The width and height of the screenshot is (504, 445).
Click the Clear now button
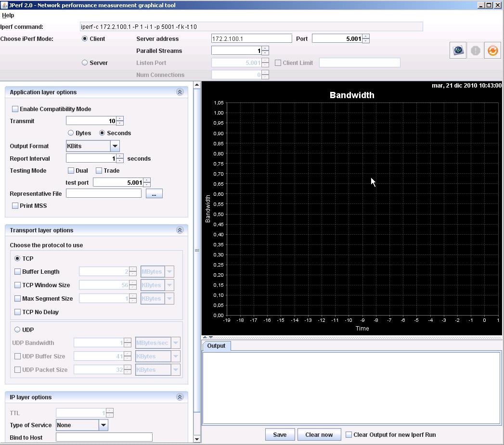click(319, 435)
